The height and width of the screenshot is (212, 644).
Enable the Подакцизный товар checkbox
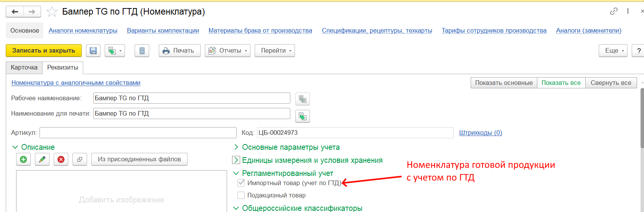[x=241, y=195]
